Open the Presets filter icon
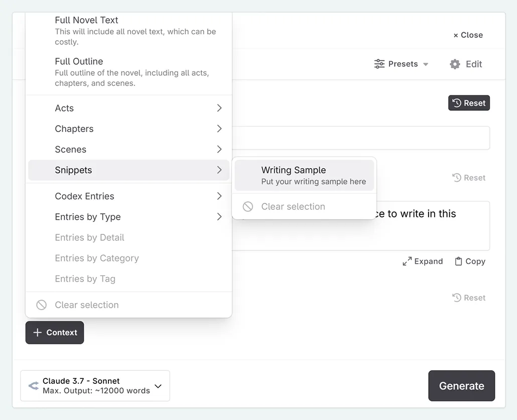517x420 pixels. tap(378, 64)
